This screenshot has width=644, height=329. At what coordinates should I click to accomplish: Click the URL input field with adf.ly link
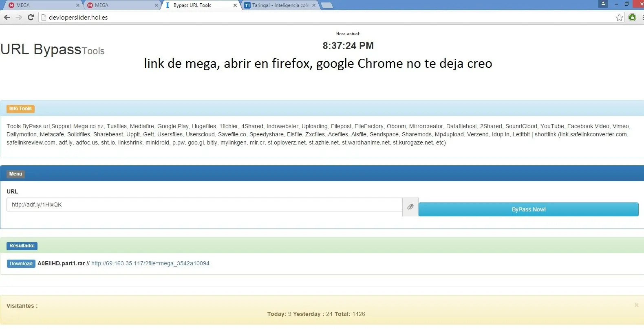pyautogui.click(x=204, y=205)
